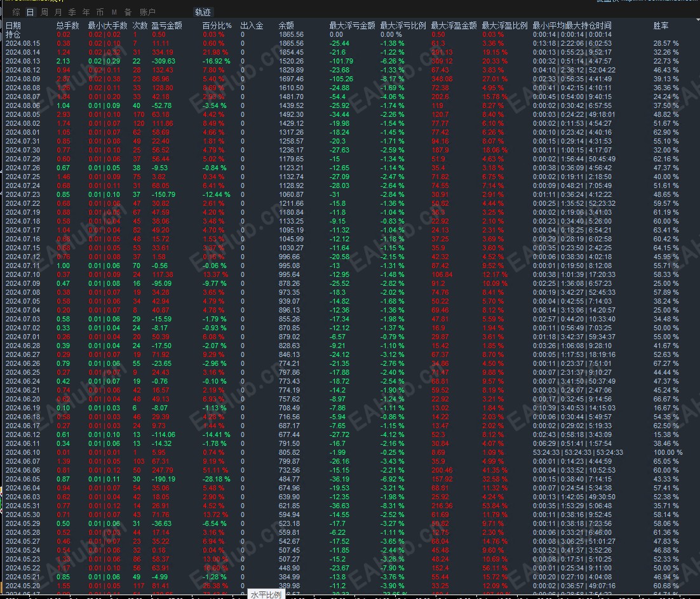
Task: Click the 最大浮亏比例 column header
Action: [403, 25]
